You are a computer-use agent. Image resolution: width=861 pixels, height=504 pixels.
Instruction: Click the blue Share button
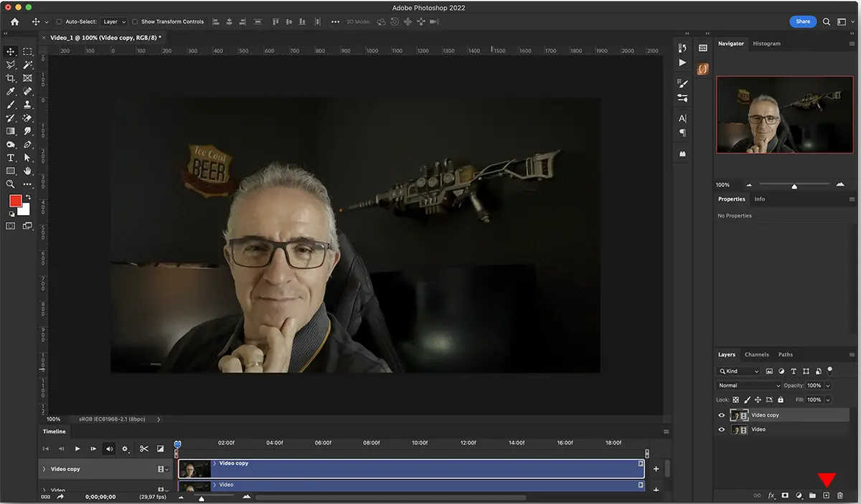[802, 22]
